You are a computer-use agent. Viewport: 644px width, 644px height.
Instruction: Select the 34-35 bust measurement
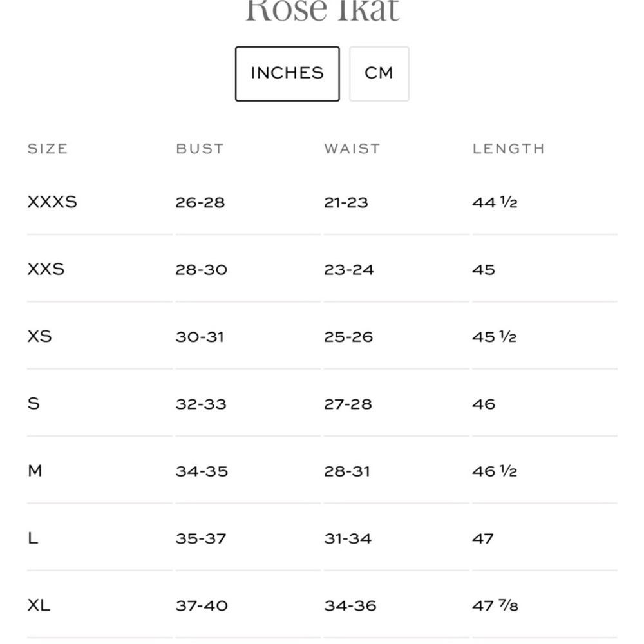pos(202,471)
